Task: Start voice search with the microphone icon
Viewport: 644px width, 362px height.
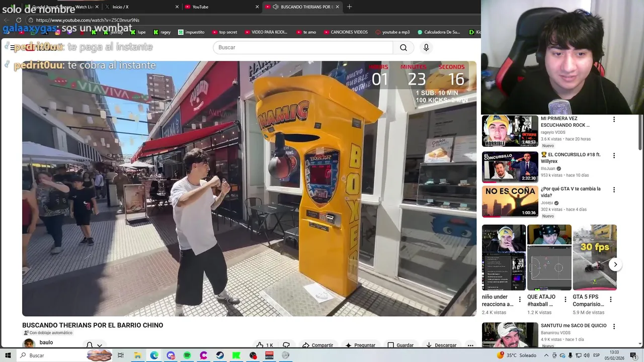Action: pyautogui.click(x=426, y=47)
